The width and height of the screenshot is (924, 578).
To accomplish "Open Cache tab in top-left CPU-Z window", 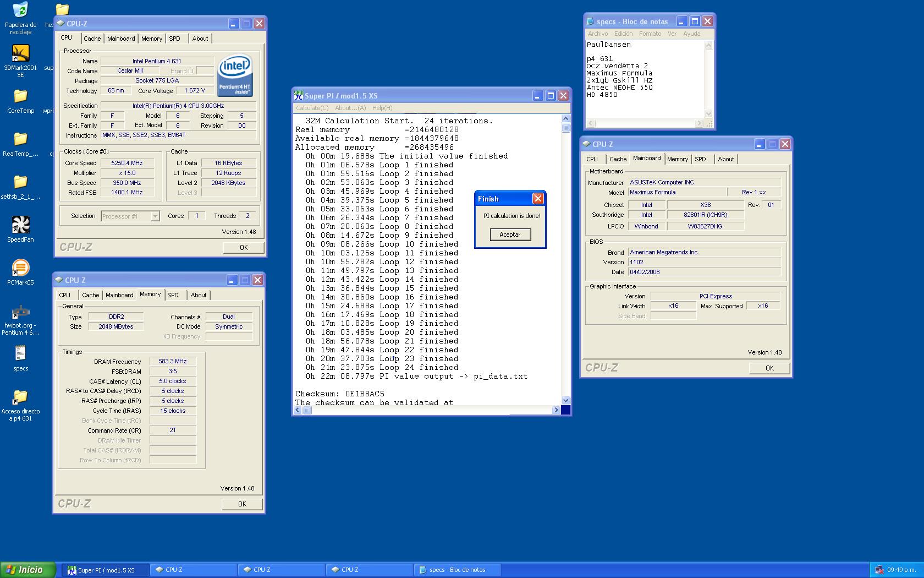I will (92, 39).
